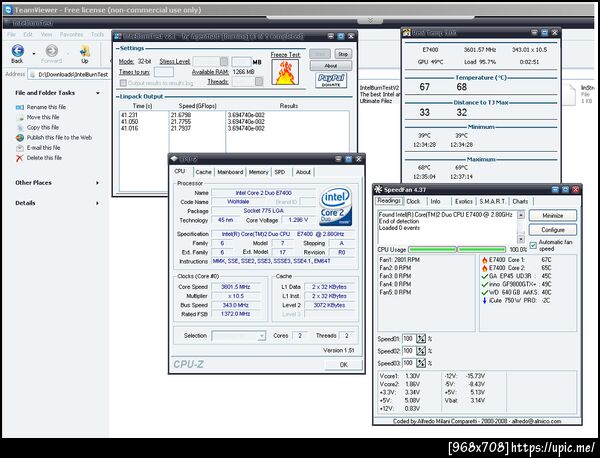Click Rename this file icon

coord(20,107)
